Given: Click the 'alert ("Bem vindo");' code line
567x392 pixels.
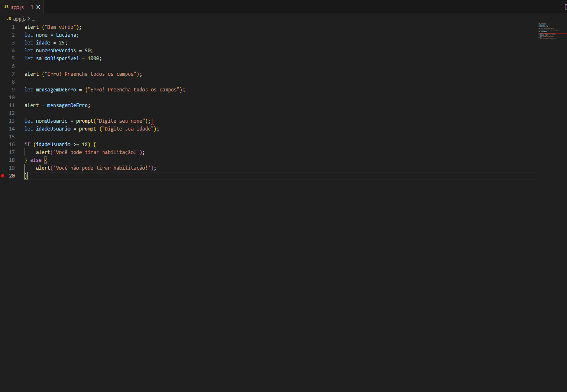Looking at the screenshot, I should pyautogui.click(x=53, y=27).
